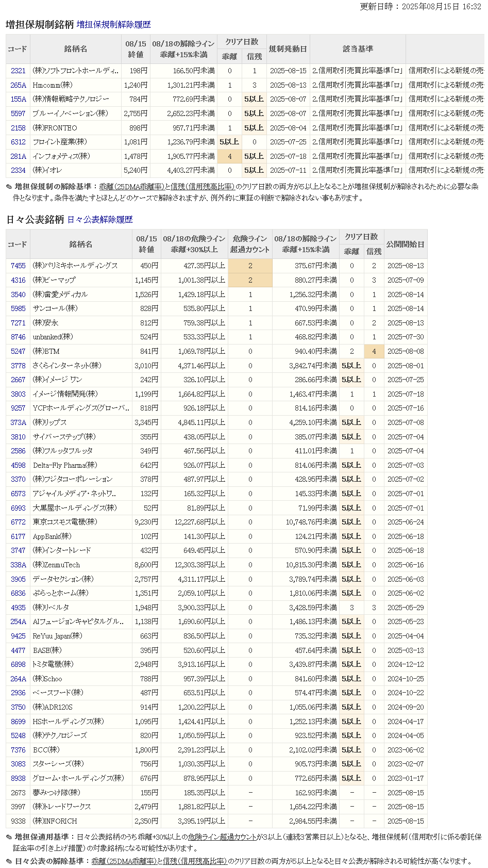This screenshot has width=488, height=868.
Task: Open stock code 338A link
Action: pyautogui.click(x=18, y=565)
